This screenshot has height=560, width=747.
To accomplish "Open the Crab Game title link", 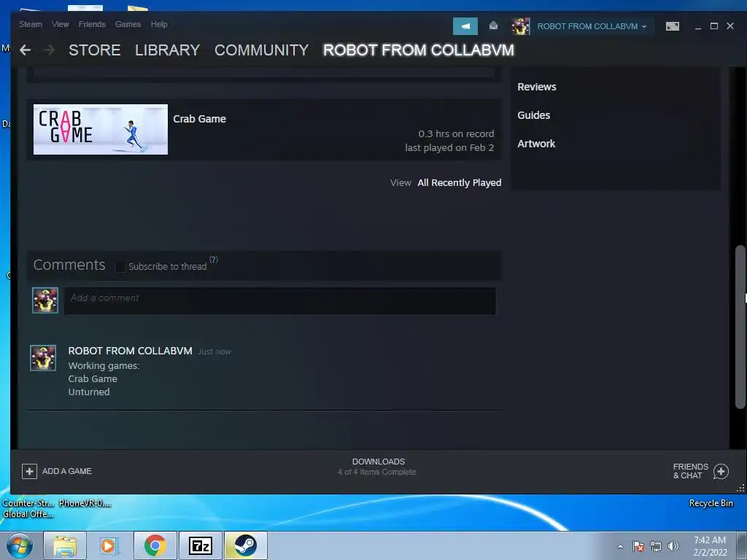I will coord(200,119).
